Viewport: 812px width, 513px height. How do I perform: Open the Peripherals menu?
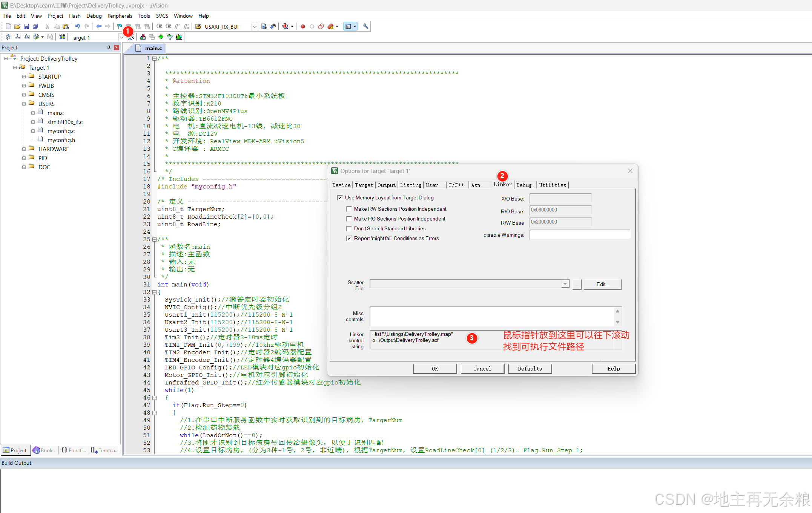[120, 16]
